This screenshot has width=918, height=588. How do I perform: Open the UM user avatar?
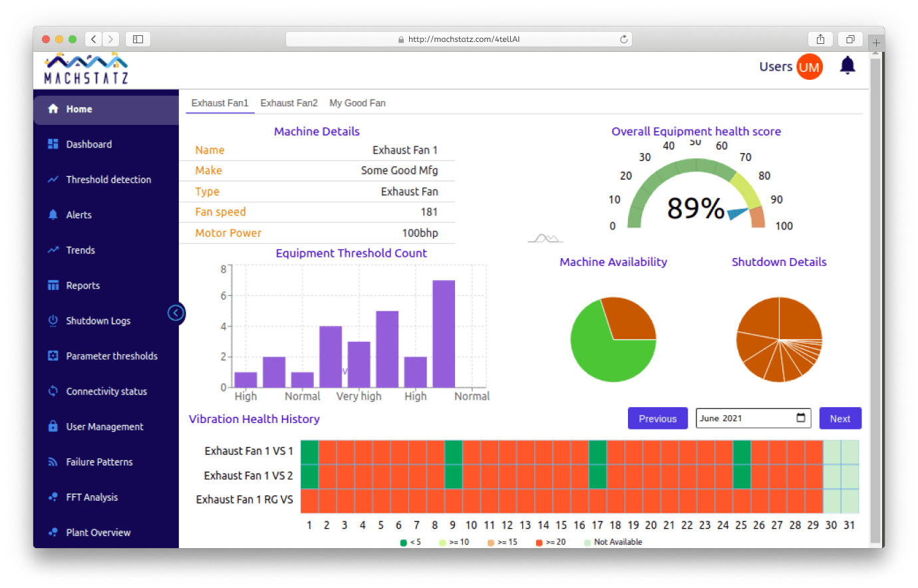point(809,67)
